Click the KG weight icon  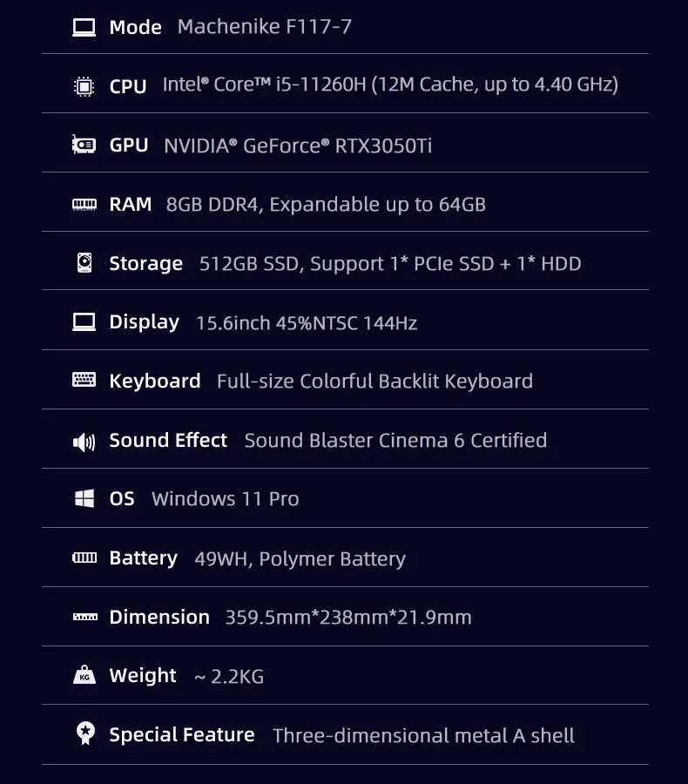click(84, 675)
